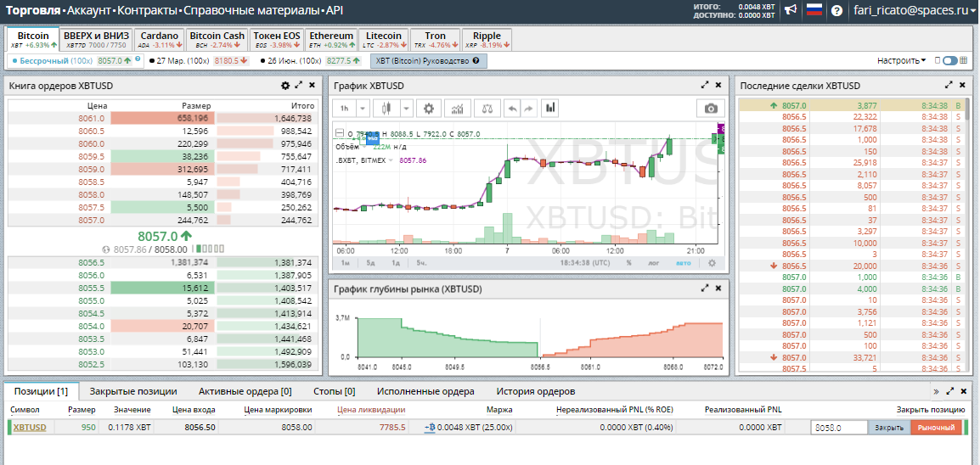The image size is (980, 465).
Task: Open chart settings gear in toolbar
Action: [x=429, y=108]
